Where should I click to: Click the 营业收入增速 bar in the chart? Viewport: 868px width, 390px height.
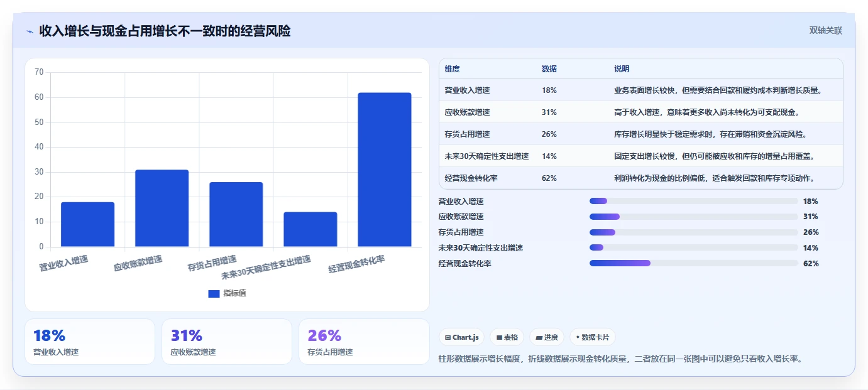[x=87, y=224]
